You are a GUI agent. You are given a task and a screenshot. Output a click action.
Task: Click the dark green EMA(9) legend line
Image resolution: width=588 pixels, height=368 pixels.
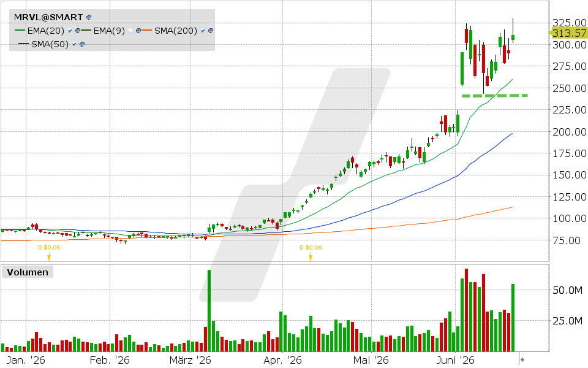click(x=86, y=31)
